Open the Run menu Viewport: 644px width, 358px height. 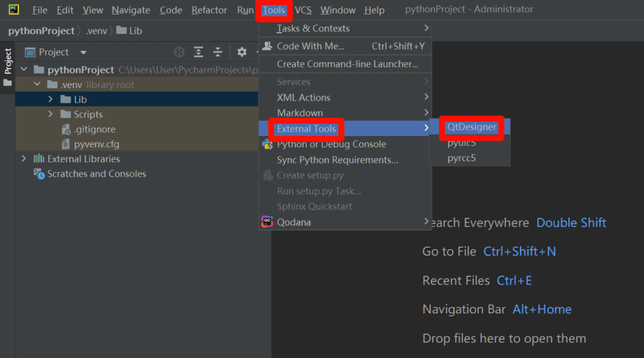coord(245,10)
